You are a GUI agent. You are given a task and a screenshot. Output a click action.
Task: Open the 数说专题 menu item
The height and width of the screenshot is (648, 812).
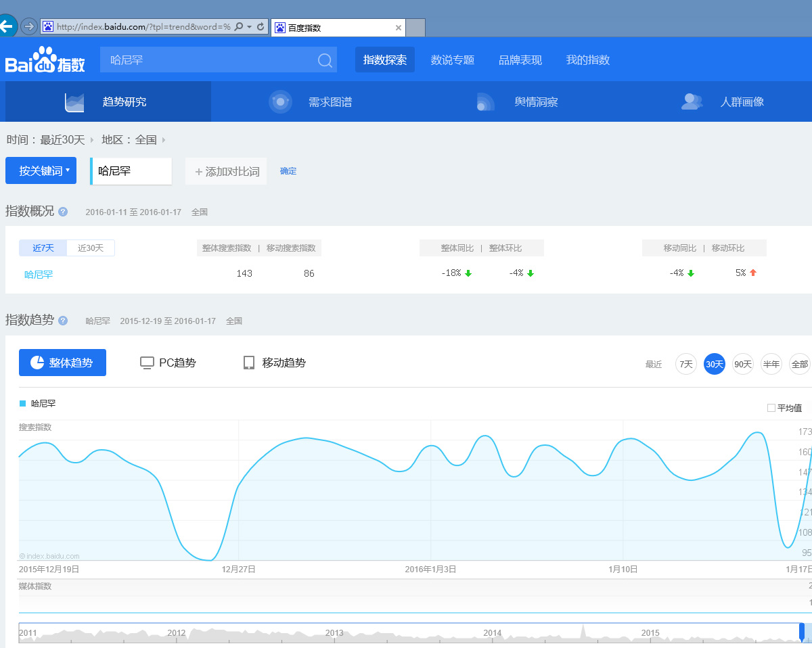[453, 60]
